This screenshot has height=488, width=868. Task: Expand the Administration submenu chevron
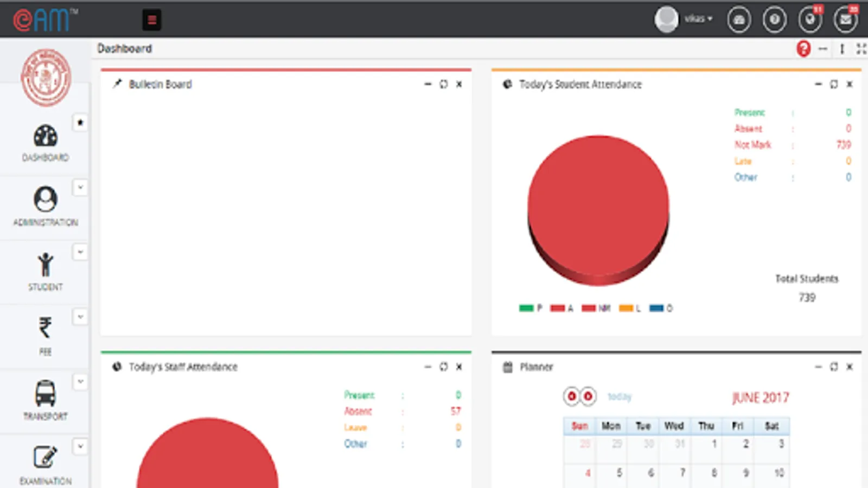click(x=80, y=188)
